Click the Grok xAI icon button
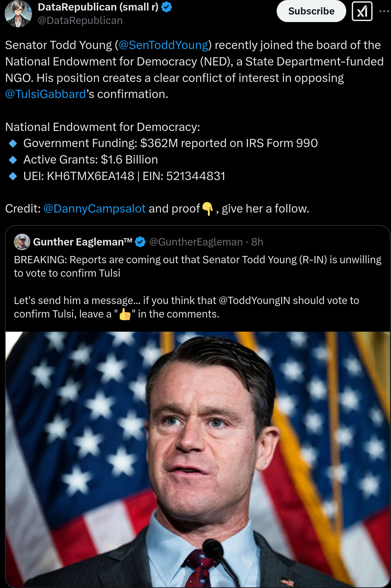Image resolution: width=391 pixels, height=588 pixels. (362, 12)
